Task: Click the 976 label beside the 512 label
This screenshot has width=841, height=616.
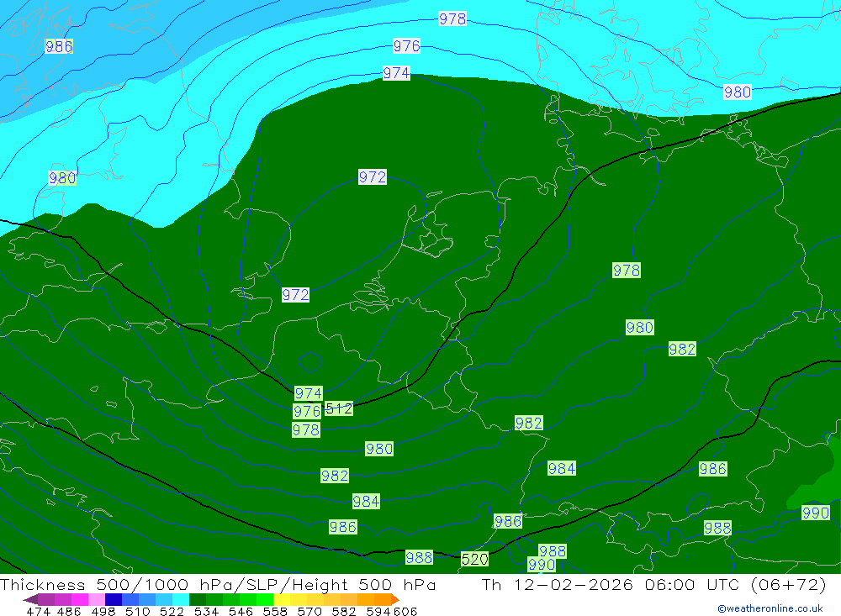Action: click(x=307, y=412)
